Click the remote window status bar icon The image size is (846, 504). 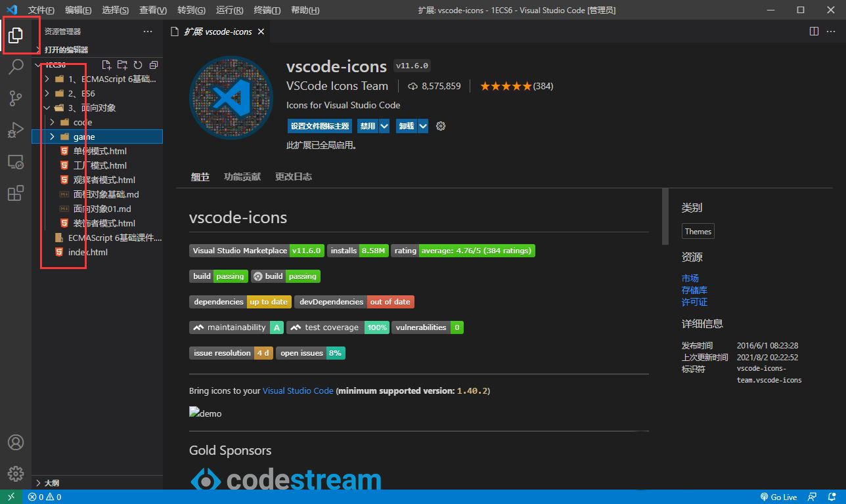tap(11, 497)
